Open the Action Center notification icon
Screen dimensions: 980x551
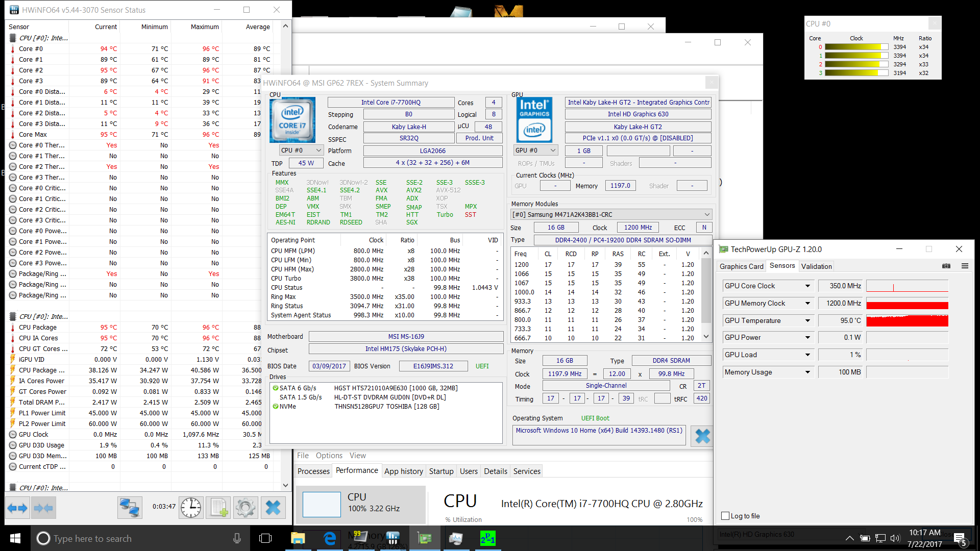point(960,539)
